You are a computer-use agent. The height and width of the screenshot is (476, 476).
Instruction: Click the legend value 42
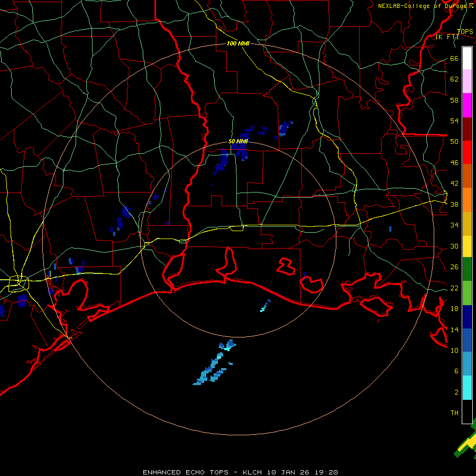tap(454, 183)
